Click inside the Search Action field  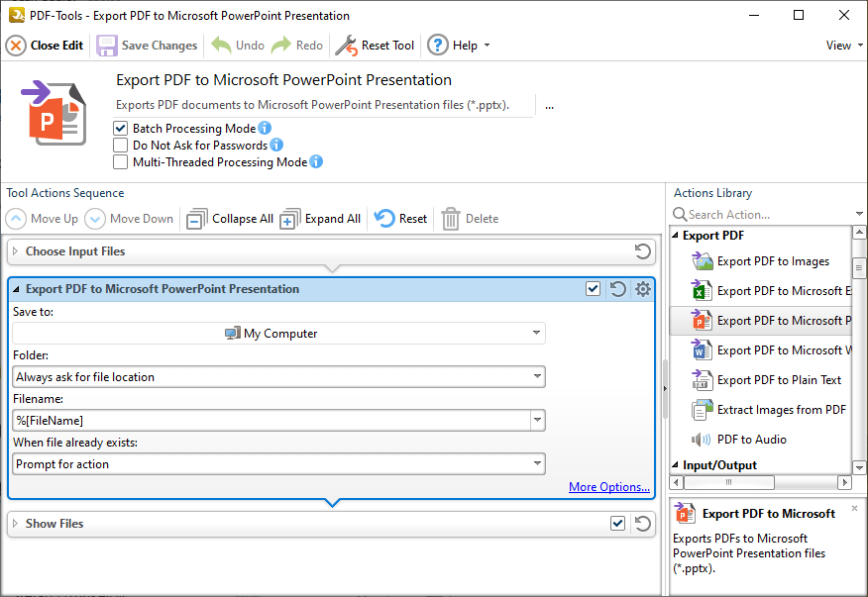point(753,214)
